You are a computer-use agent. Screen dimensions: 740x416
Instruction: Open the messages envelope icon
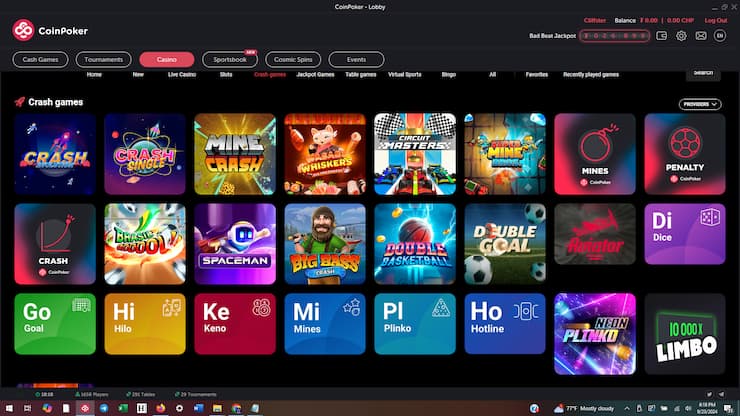(x=701, y=36)
